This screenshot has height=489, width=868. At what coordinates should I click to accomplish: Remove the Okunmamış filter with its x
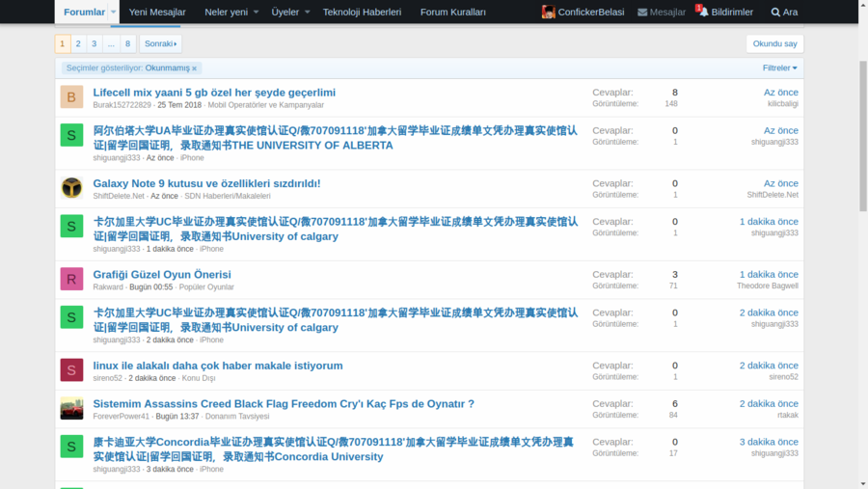pyautogui.click(x=194, y=68)
